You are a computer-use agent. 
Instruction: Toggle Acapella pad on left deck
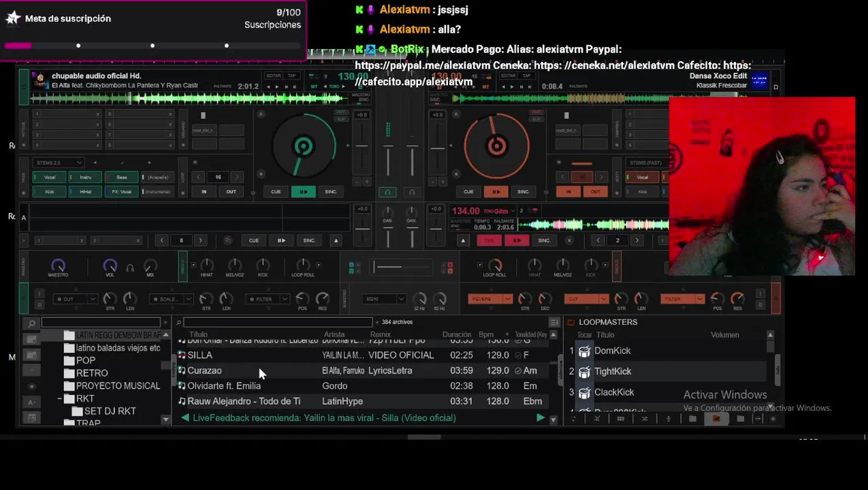(158, 178)
